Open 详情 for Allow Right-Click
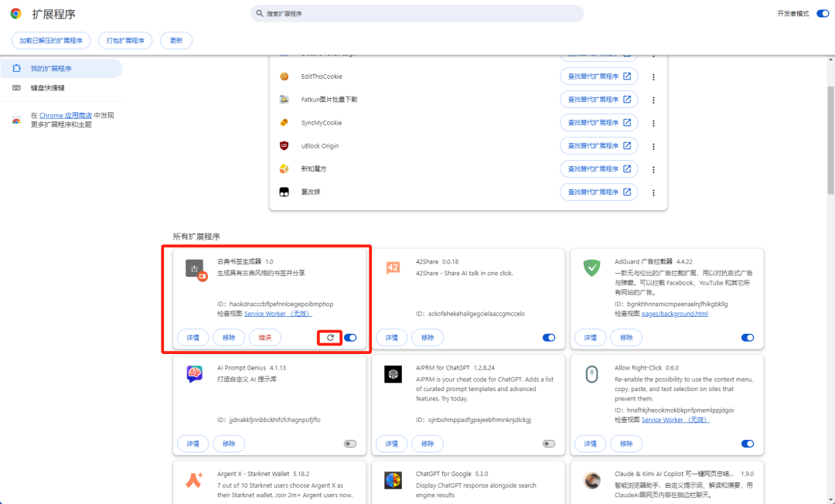Image resolution: width=835 pixels, height=504 pixels. click(x=590, y=444)
